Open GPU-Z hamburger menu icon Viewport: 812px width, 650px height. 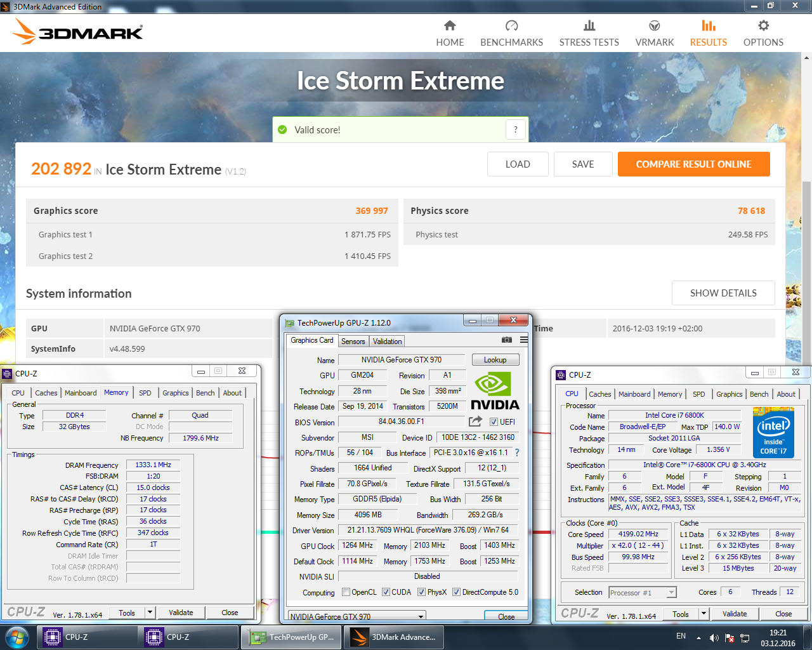[523, 340]
